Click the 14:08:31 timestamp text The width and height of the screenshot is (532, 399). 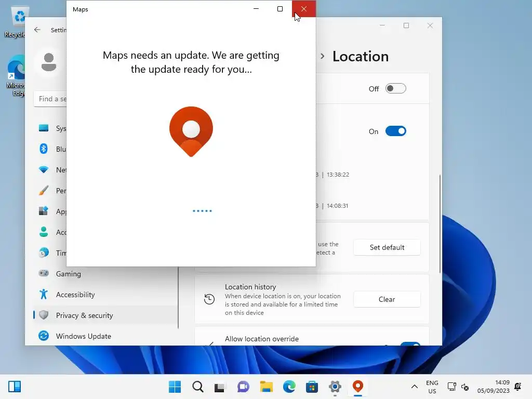tap(337, 206)
